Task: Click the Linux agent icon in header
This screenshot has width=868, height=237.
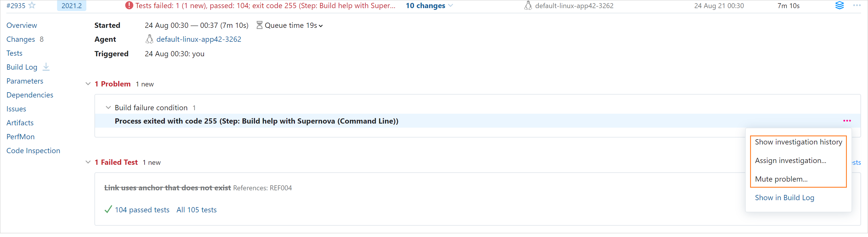Action: click(x=528, y=6)
